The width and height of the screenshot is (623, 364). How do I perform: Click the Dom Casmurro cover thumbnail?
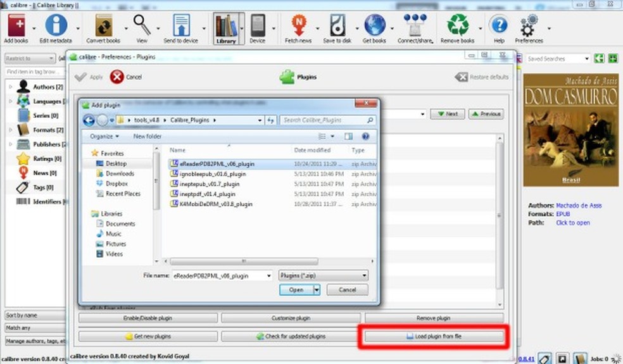click(570, 130)
